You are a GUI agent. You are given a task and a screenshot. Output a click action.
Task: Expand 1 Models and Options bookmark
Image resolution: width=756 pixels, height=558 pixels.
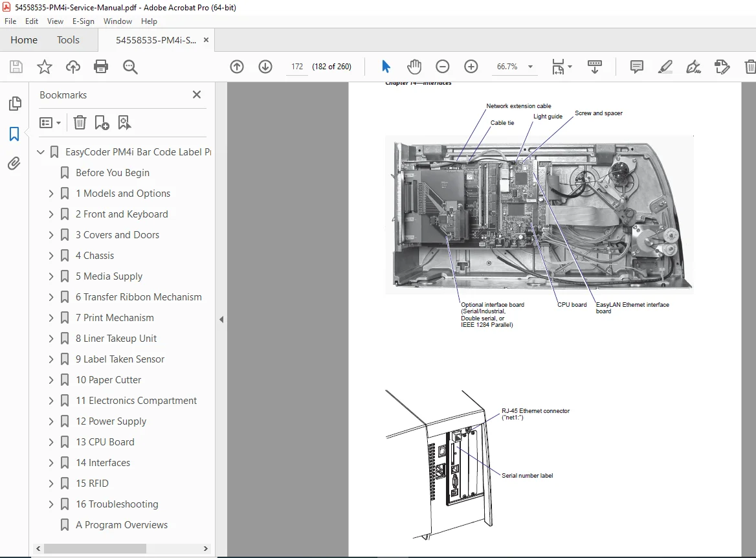coord(51,194)
